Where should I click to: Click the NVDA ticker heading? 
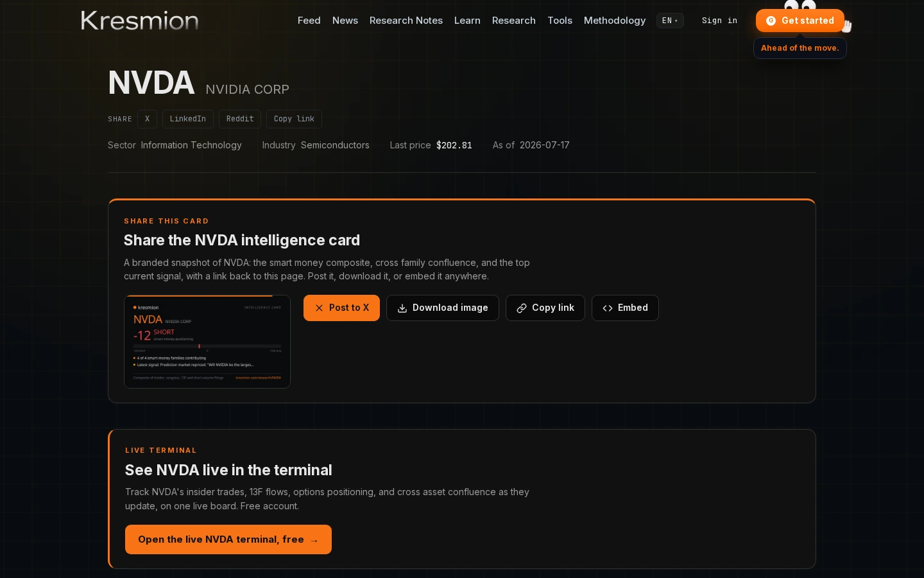tap(151, 83)
